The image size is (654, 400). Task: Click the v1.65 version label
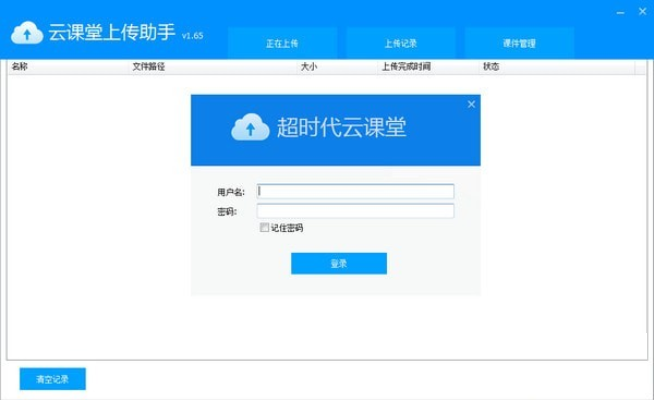(192, 36)
